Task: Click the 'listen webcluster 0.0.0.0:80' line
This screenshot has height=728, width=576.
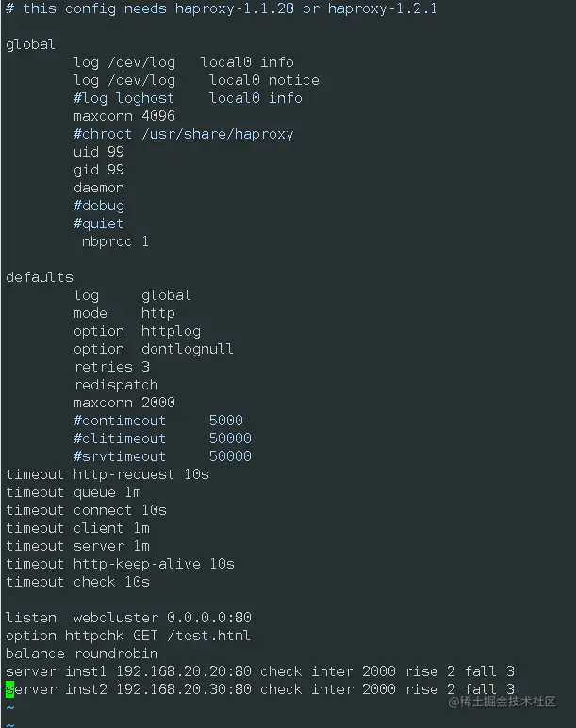Action: click(128, 618)
